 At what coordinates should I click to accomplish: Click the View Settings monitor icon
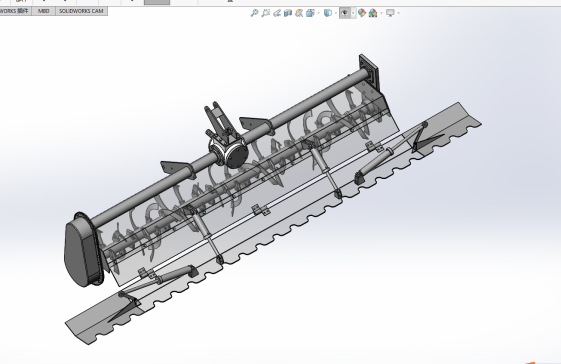pos(390,13)
